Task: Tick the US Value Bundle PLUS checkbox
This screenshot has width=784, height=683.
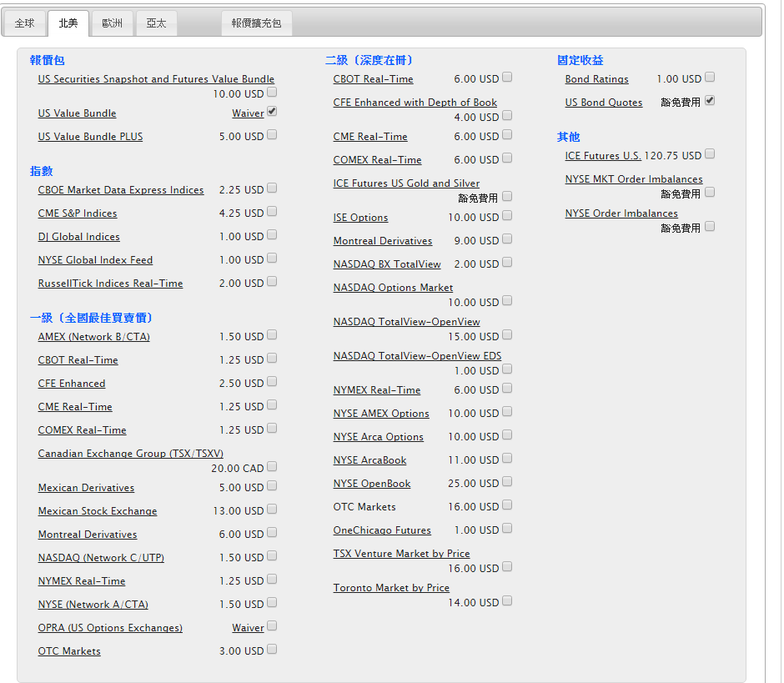Action: (272, 134)
